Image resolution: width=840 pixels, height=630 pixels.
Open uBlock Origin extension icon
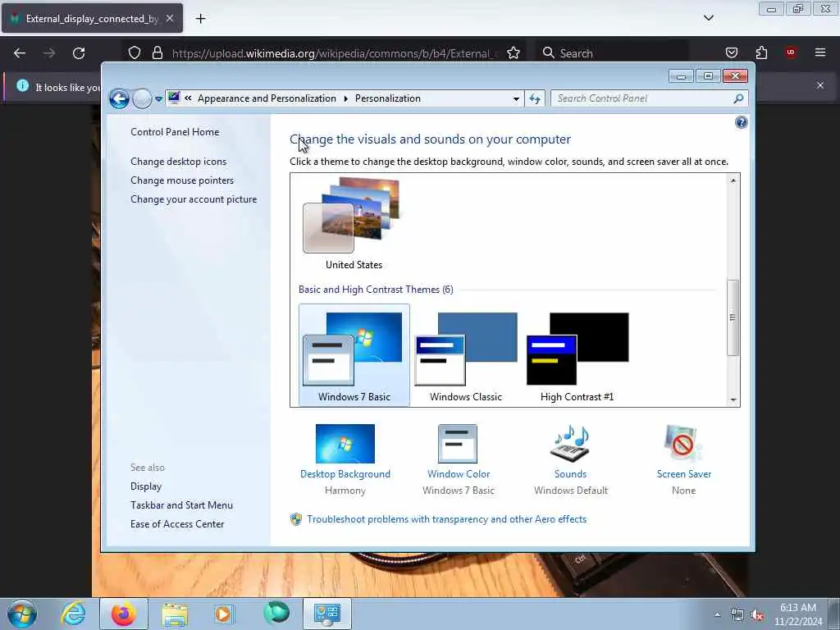coord(790,52)
